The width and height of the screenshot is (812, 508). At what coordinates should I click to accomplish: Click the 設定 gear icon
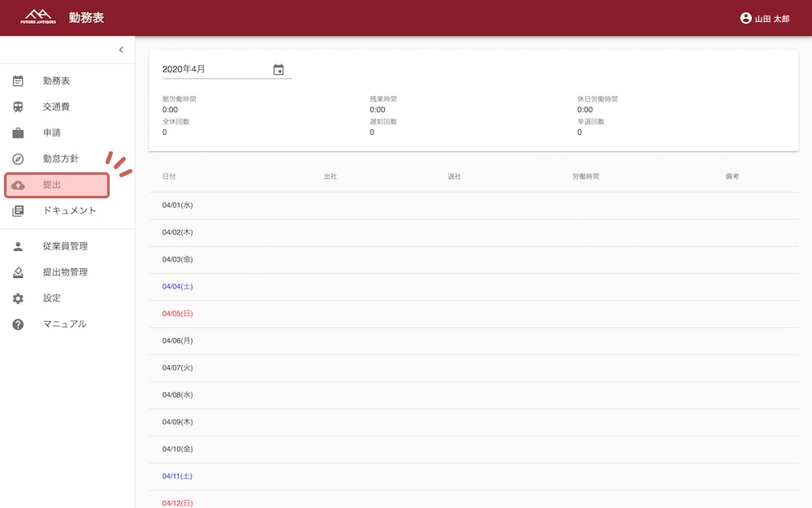tap(18, 298)
